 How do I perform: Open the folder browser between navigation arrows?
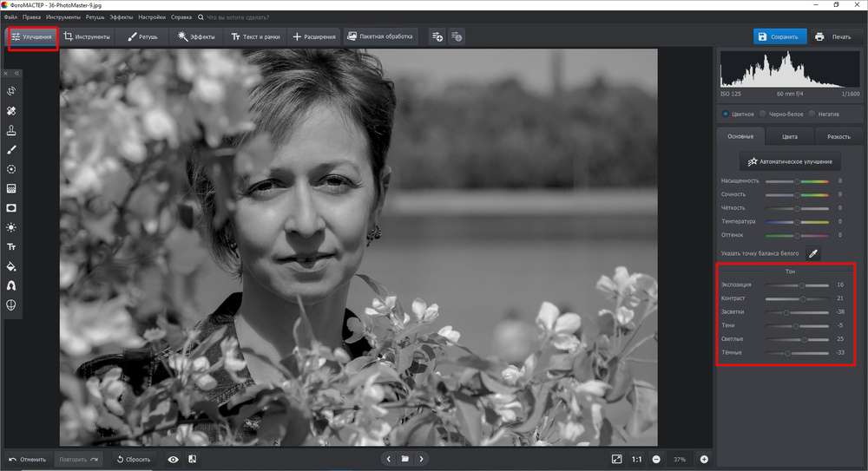[x=404, y=459]
